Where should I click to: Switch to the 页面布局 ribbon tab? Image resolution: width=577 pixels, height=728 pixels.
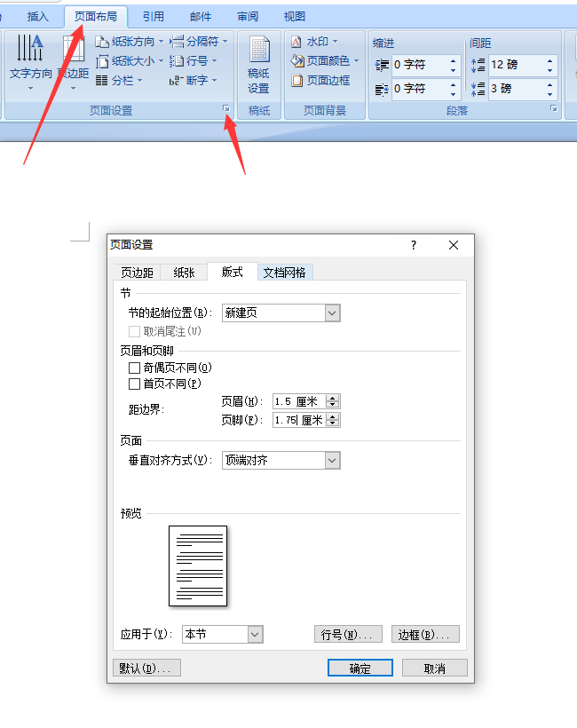(96, 17)
